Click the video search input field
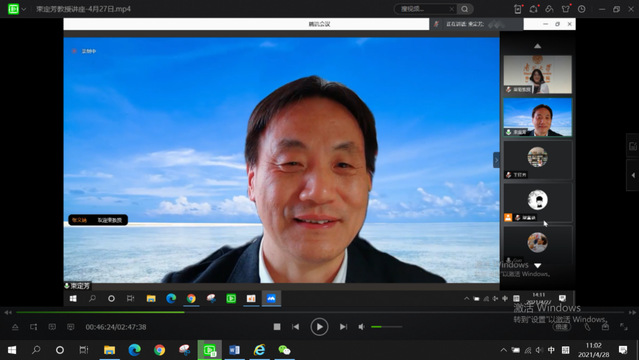 point(425,9)
